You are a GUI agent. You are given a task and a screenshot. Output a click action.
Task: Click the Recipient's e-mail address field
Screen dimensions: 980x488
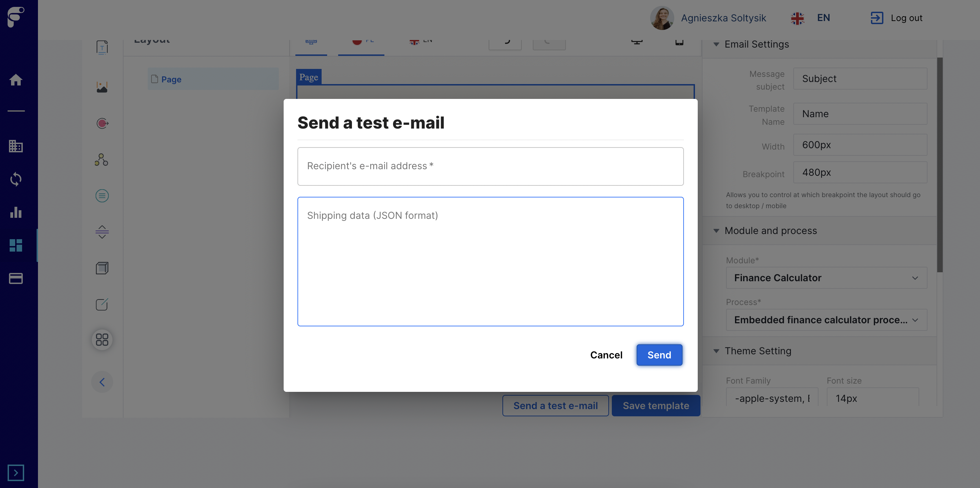click(x=490, y=166)
